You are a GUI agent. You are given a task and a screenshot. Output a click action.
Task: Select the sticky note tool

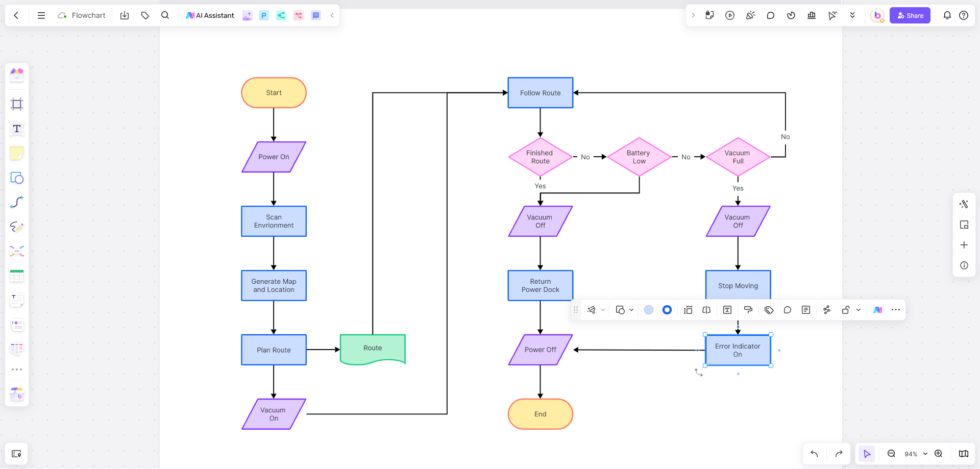[17, 153]
